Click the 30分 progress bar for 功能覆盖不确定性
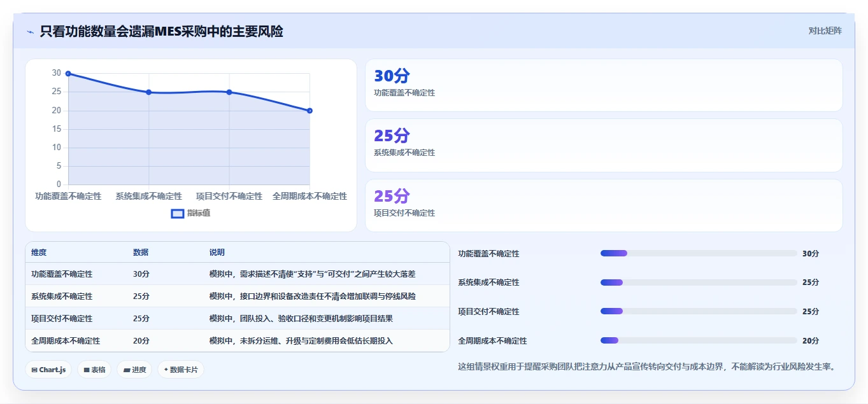Image resolution: width=868 pixels, height=404 pixels. [699, 253]
